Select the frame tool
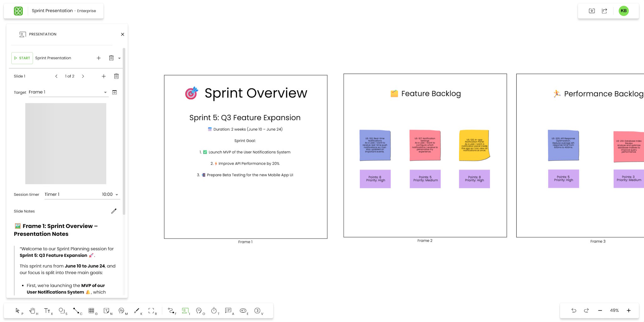The height and width of the screenshot is (322, 644). 151,311
